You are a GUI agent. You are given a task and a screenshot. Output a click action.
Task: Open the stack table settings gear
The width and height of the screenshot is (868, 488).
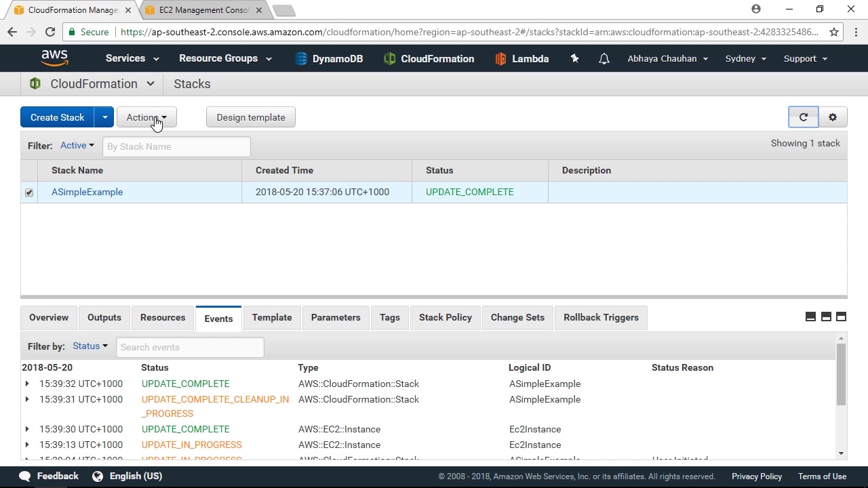point(833,117)
